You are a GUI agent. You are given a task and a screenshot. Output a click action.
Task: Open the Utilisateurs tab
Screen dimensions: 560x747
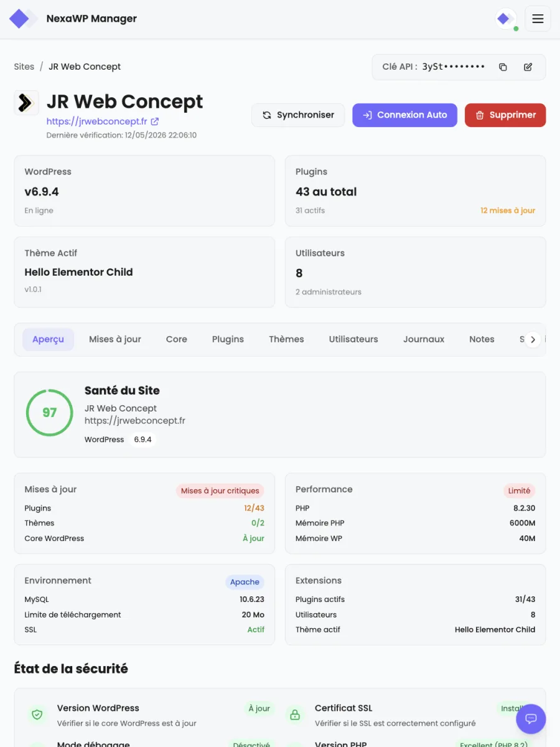pyautogui.click(x=353, y=339)
